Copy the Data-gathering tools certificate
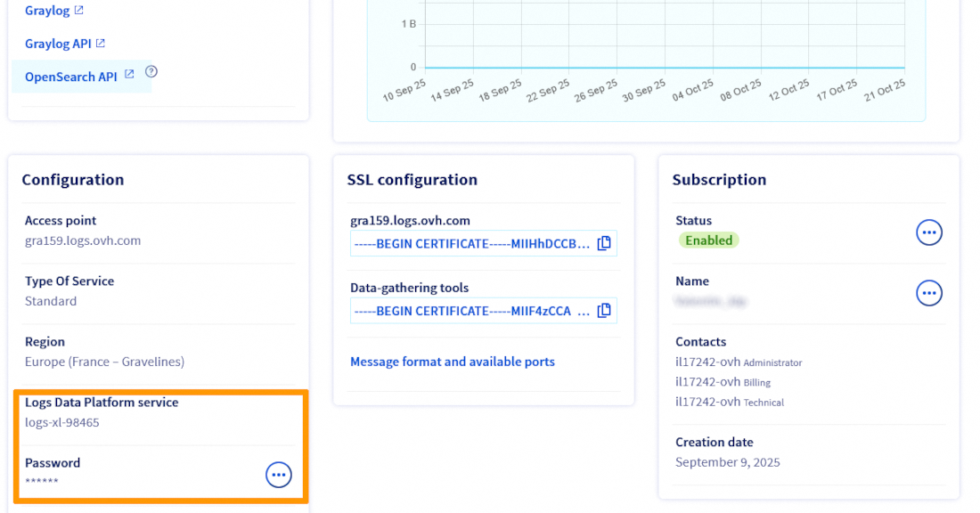 point(603,310)
